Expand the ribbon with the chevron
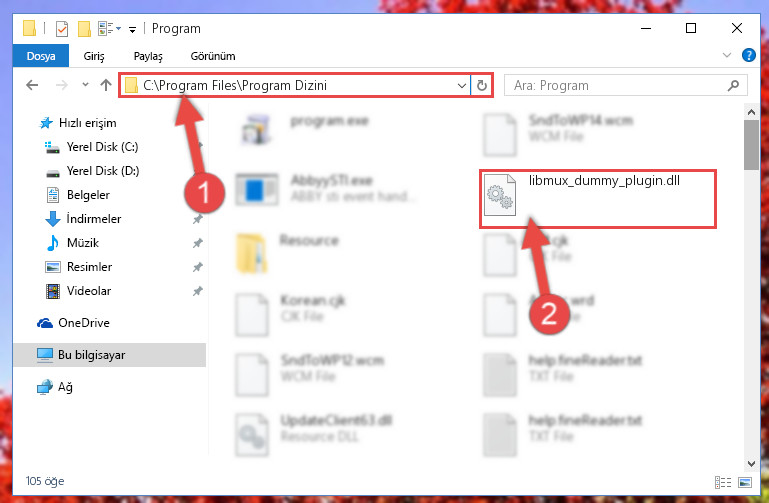769x503 pixels. coord(727,55)
